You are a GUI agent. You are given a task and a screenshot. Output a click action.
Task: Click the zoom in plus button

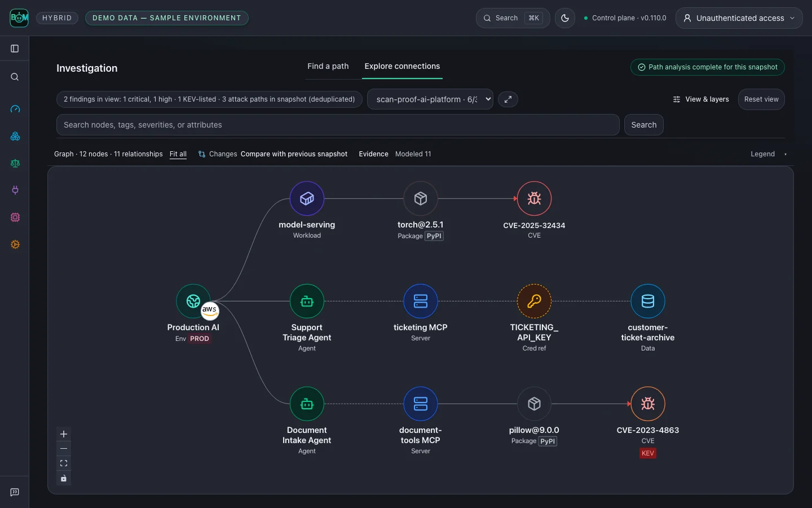(64, 434)
